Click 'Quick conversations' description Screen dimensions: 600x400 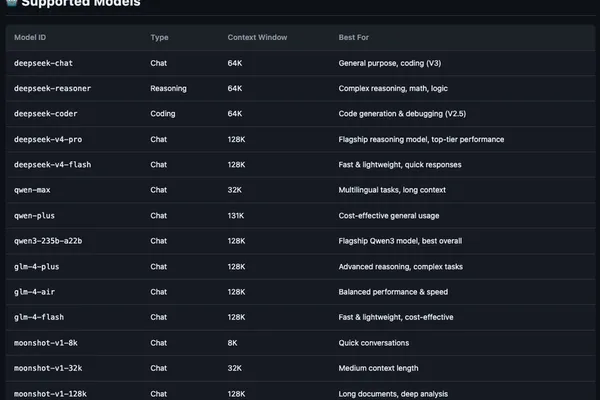tap(373, 343)
